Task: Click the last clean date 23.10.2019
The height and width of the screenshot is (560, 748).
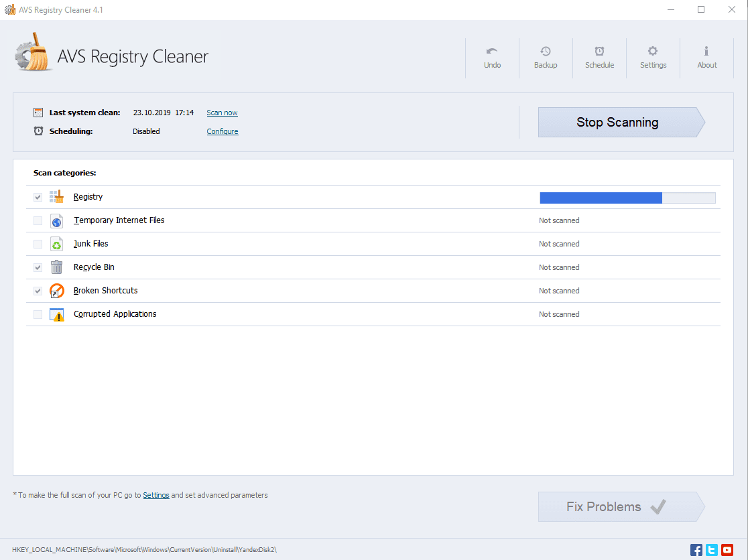Action: click(151, 113)
